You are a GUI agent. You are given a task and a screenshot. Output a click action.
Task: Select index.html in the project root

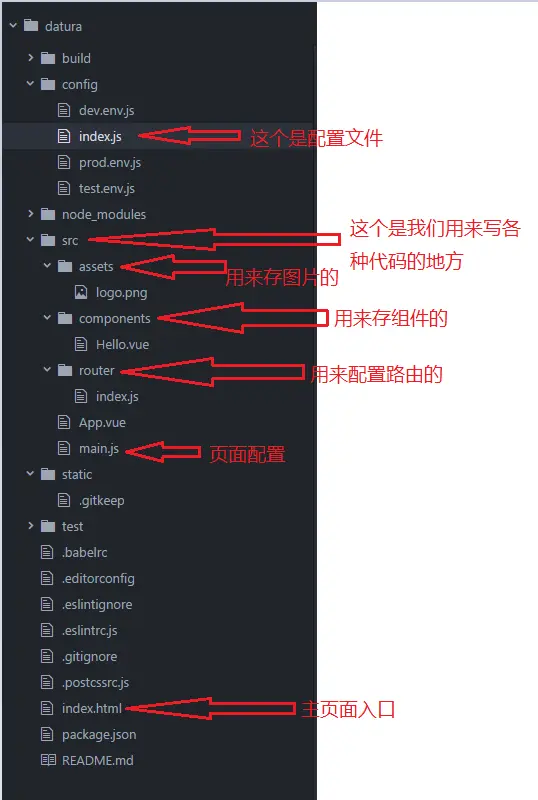coord(92,708)
